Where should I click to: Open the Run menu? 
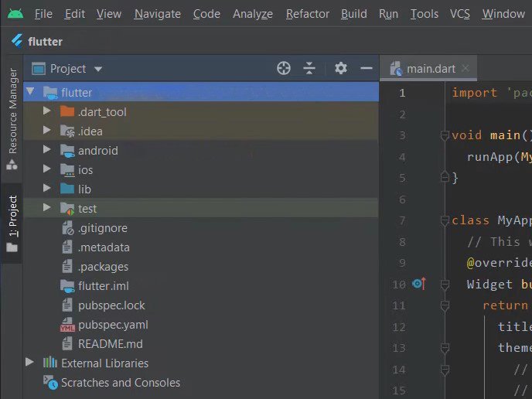tap(388, 14)
